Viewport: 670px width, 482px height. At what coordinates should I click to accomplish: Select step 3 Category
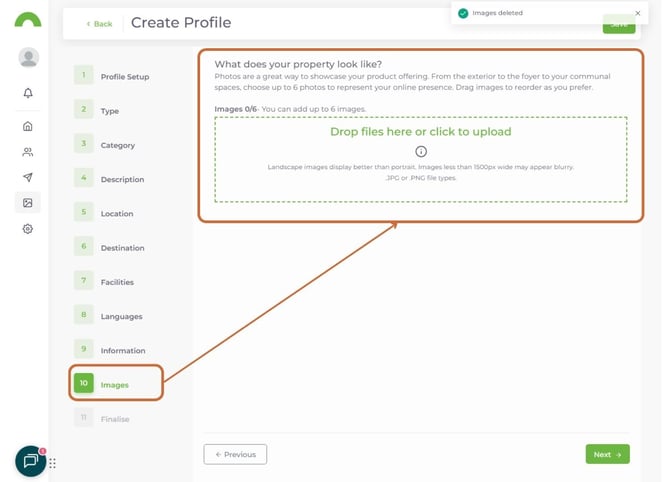117,145
